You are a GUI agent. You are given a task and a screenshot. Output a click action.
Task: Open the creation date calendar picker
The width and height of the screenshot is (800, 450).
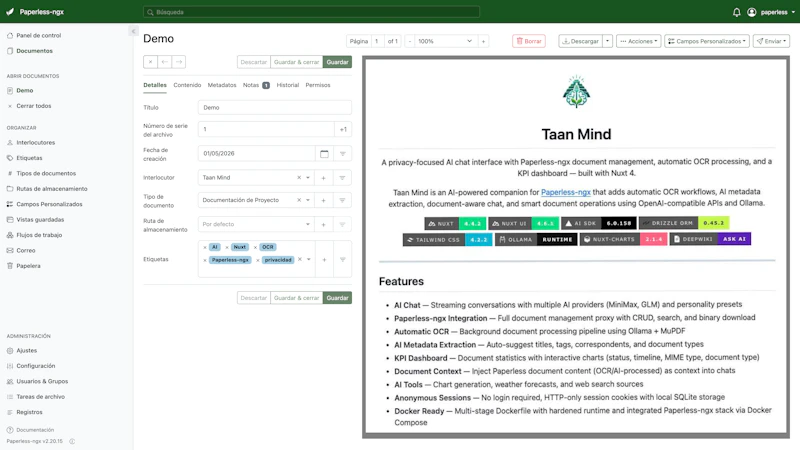(324, 154)
